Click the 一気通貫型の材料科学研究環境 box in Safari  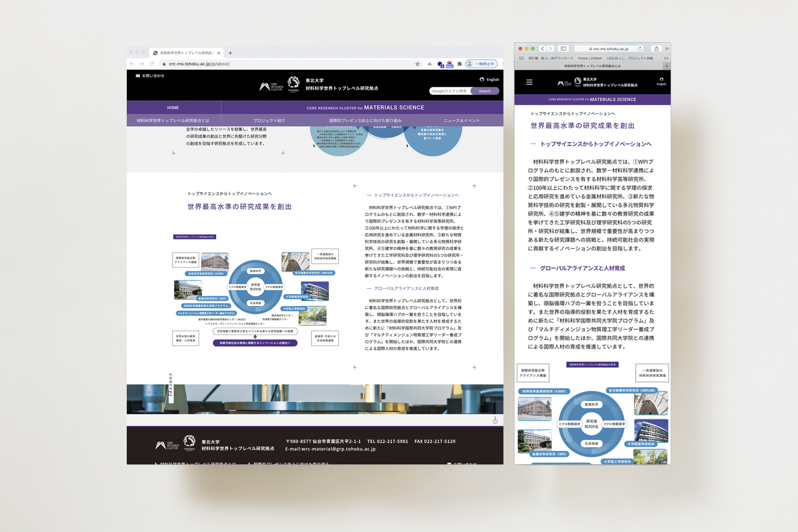click(x=652, y=373)
